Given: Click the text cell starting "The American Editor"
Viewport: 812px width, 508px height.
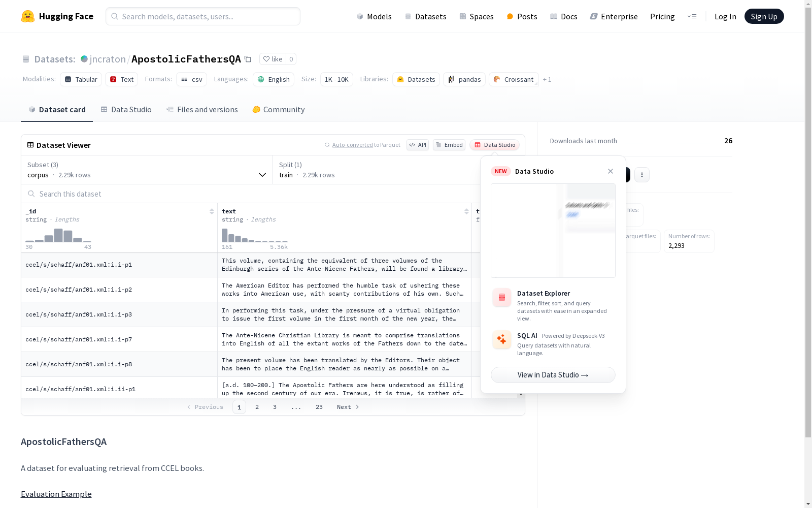Looking at the screenshot, I should click(345, 290).
